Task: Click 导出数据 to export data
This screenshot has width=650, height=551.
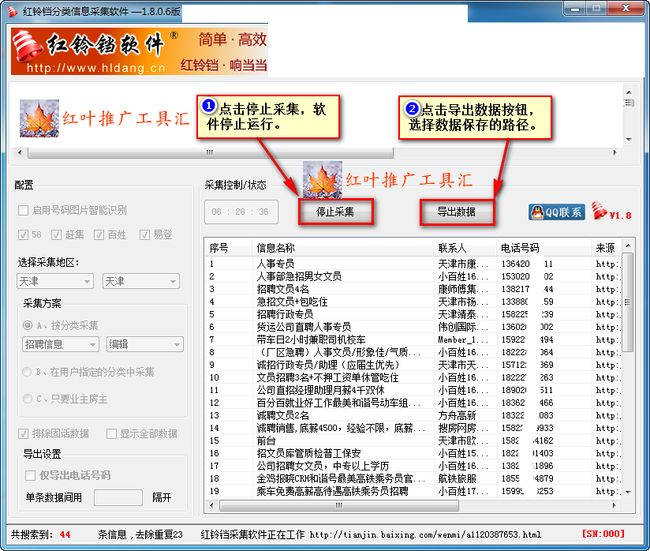Action: click(x=457, y=212)
